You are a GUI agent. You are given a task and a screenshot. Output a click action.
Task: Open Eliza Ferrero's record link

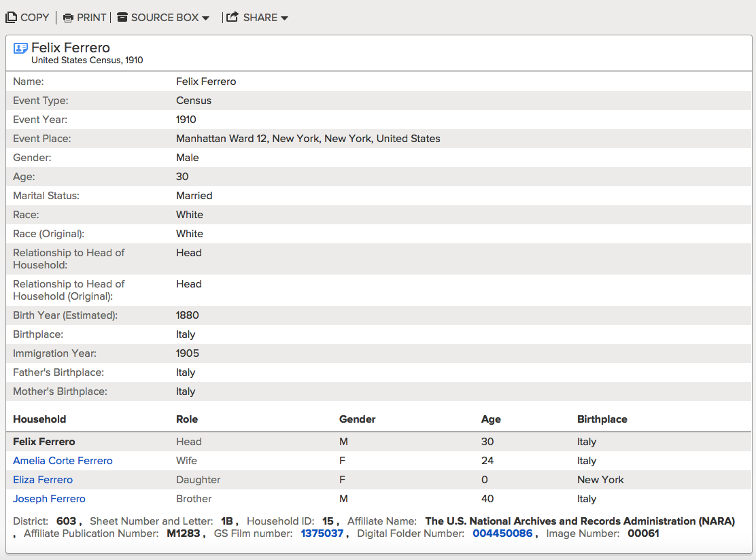point(43,480)
